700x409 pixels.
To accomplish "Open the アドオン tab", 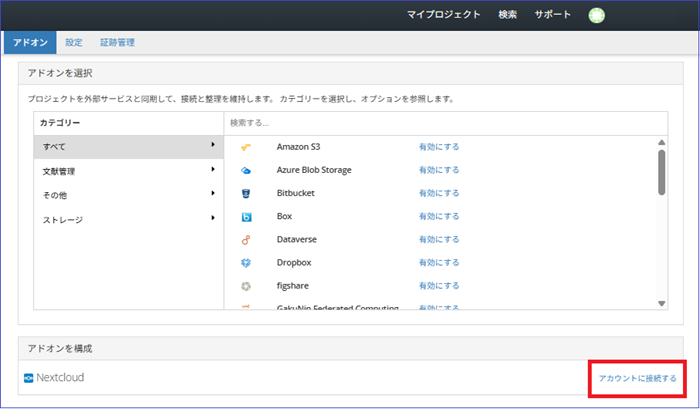I will click(x=30, y=42).
